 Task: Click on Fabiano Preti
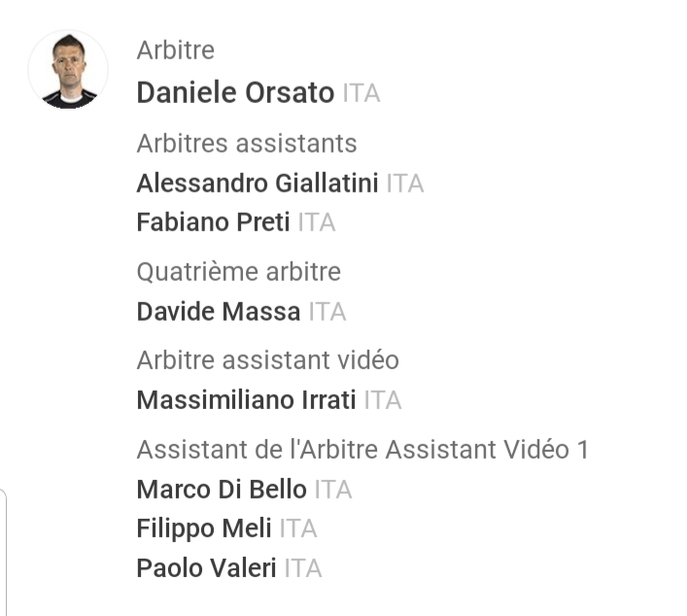pyautogui.click(x=213, y=222)
